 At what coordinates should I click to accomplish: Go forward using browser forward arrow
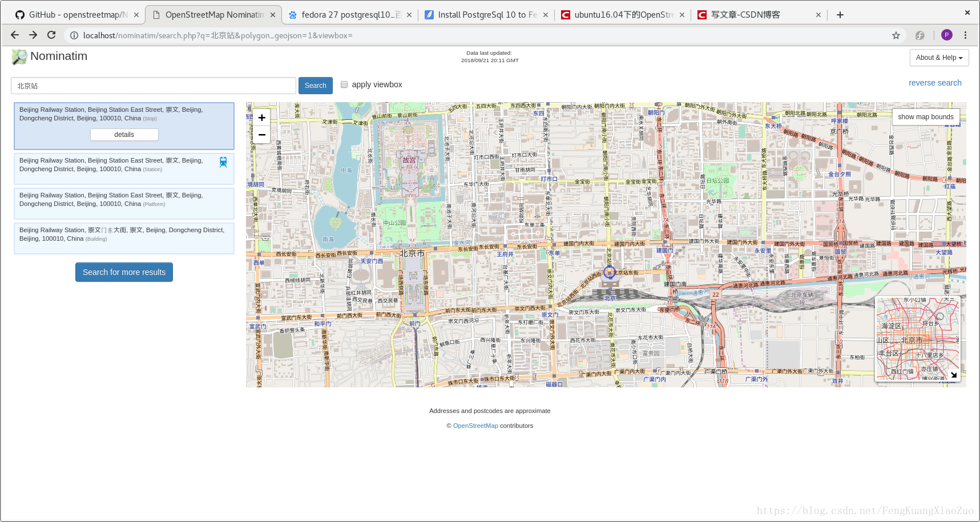33,35
